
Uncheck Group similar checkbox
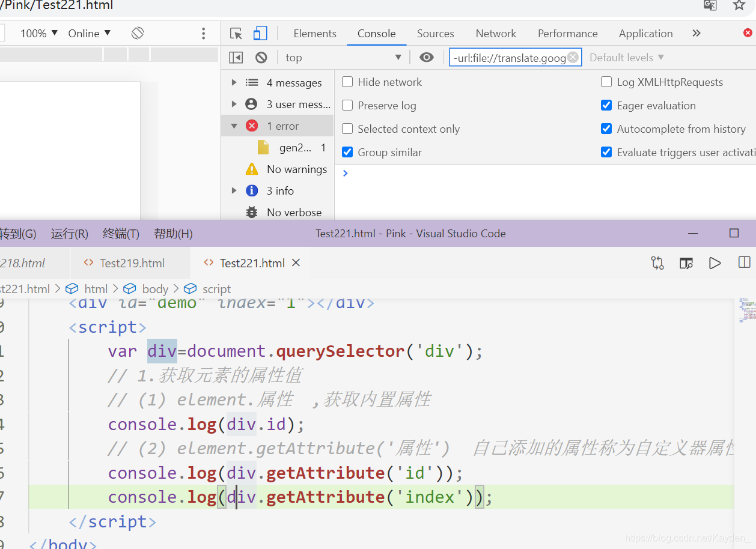(347, 153)
